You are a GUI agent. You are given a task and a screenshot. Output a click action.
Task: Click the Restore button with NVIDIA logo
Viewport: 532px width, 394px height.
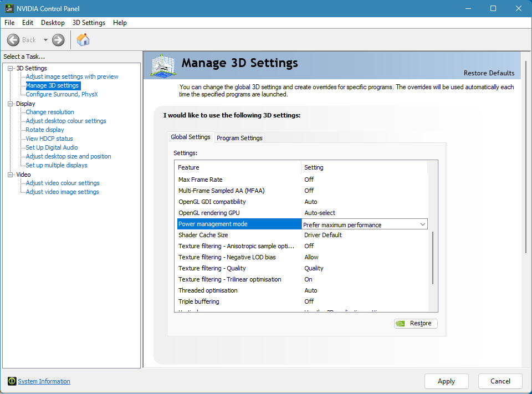coord(416,324)
